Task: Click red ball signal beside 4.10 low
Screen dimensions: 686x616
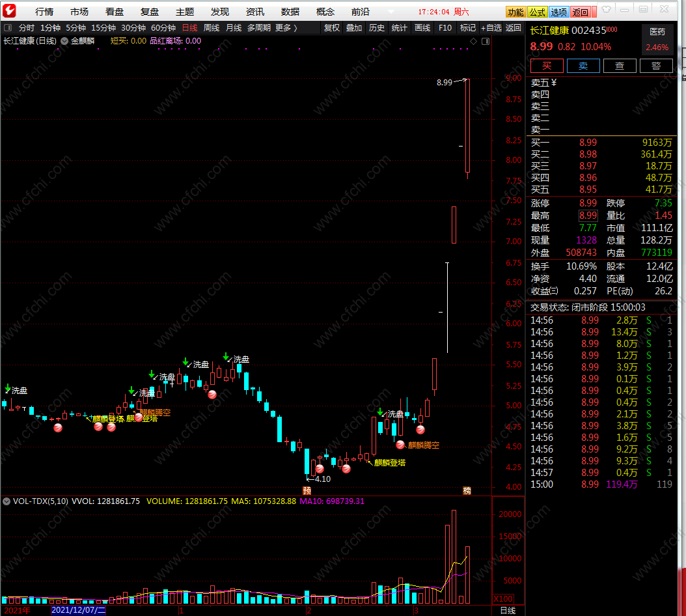Action: (x=320, y=469)
